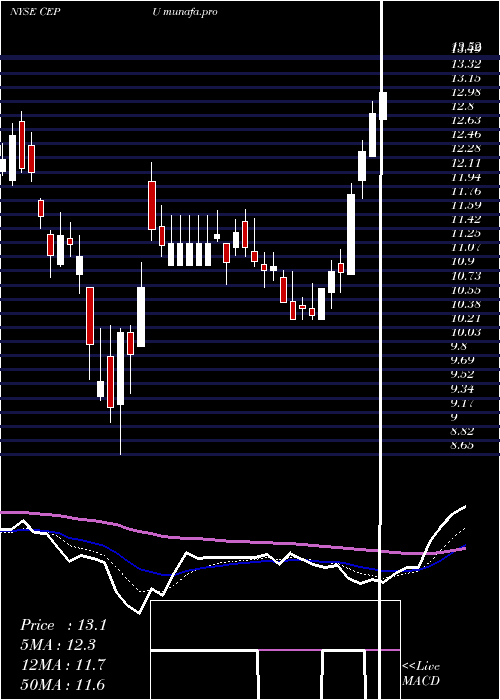This screenshot has height=700, width=500.
Task: Select the 11.25 price axis label
Action: (466, 233)
